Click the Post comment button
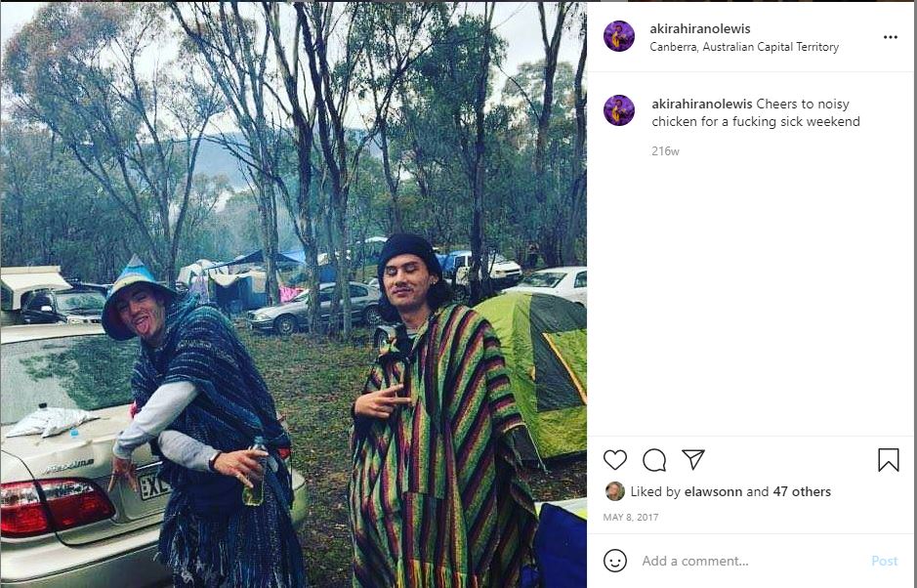917x588 pixels. point(884,561)
